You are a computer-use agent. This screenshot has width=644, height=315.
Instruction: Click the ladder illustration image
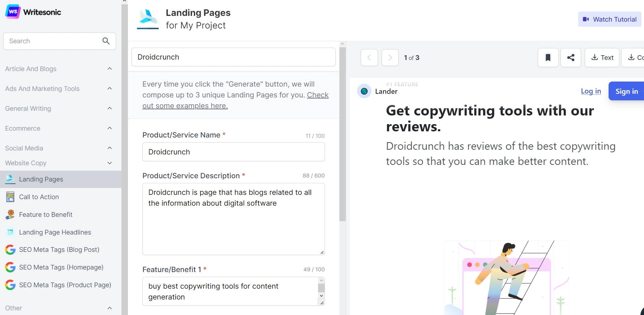(507, 278)
